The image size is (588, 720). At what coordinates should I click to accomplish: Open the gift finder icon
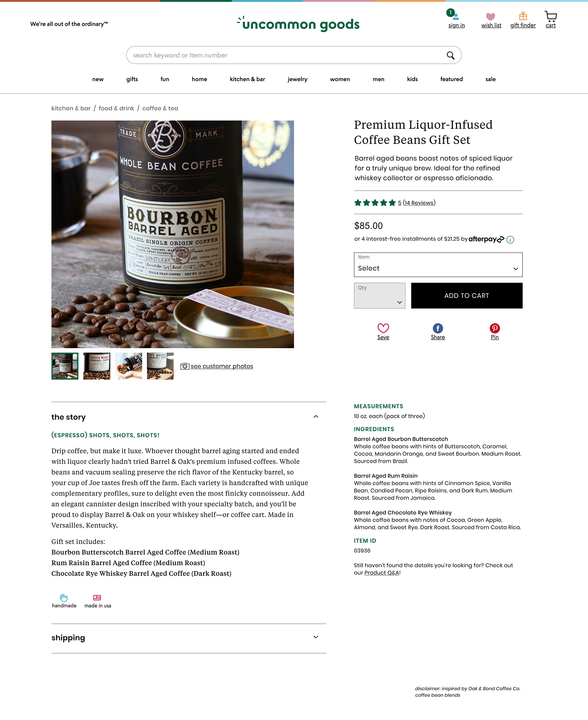(x=523, y=16)
